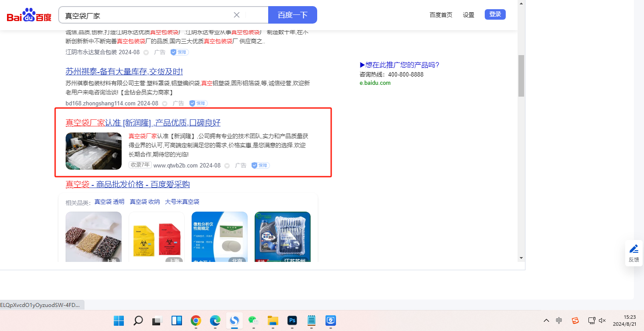This screenshot has height=331, width=644.
Task: Click the Sogou input method tray icon
Action: click(575, 321)
